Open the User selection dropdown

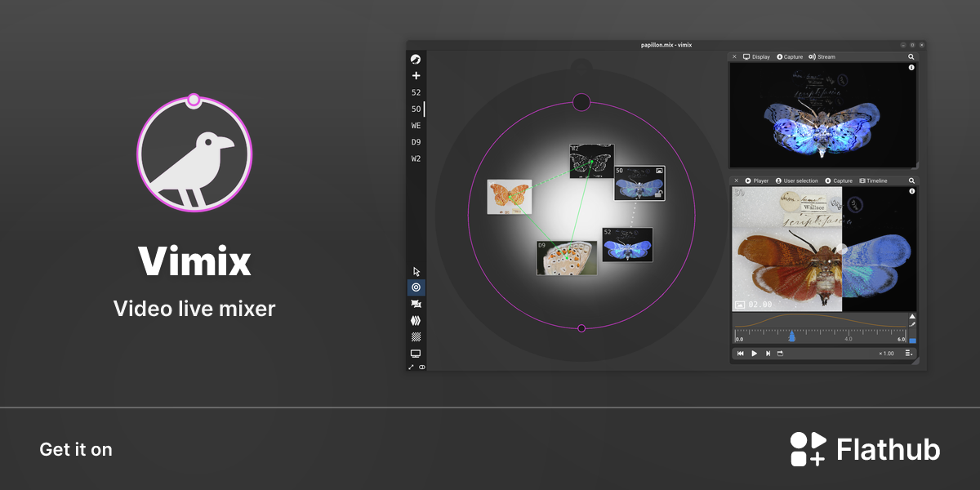[796, 180]
